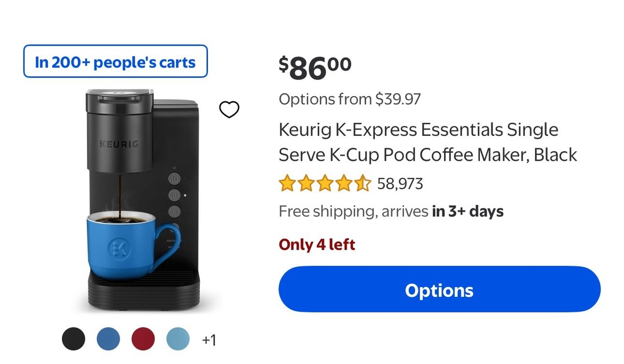Image resolution: width=624 pixels, height=364 pixels.
Task: Click the 58,973 review count
Action: 400,183
